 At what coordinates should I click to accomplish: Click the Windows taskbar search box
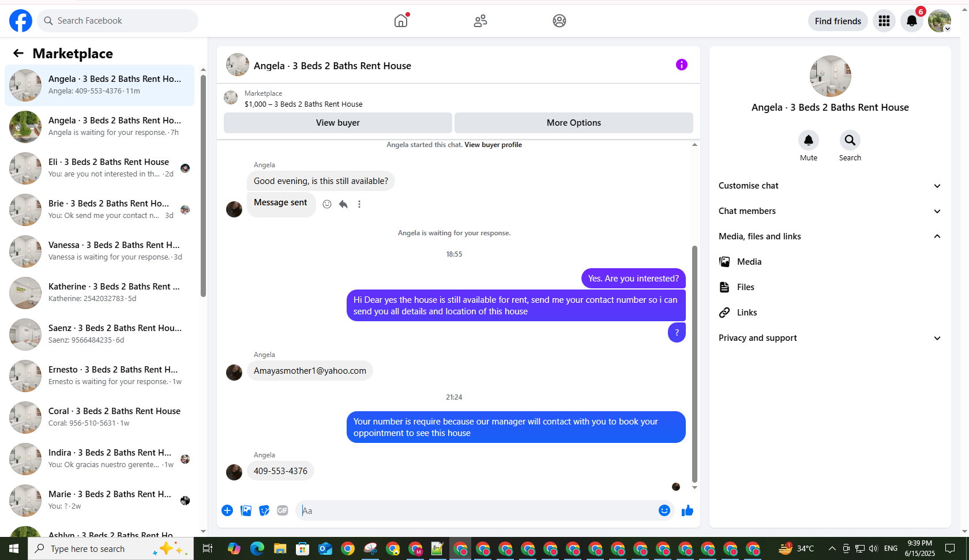pos(111,548)
